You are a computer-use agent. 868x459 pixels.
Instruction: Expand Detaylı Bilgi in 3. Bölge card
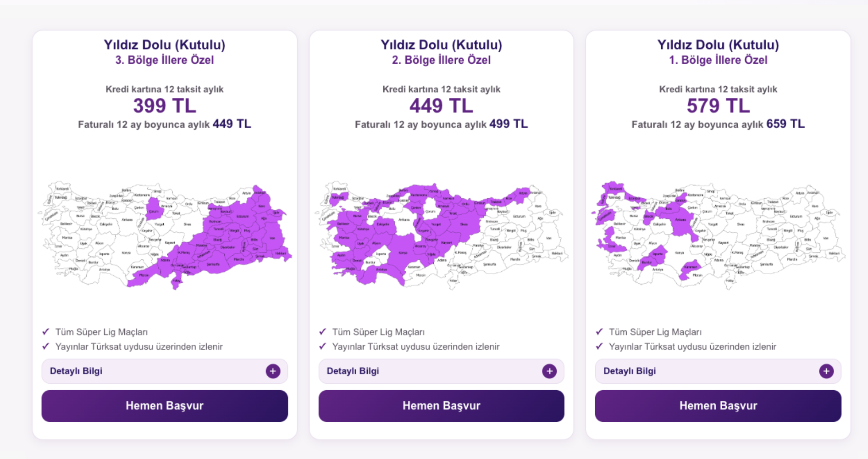pos(165,371)
